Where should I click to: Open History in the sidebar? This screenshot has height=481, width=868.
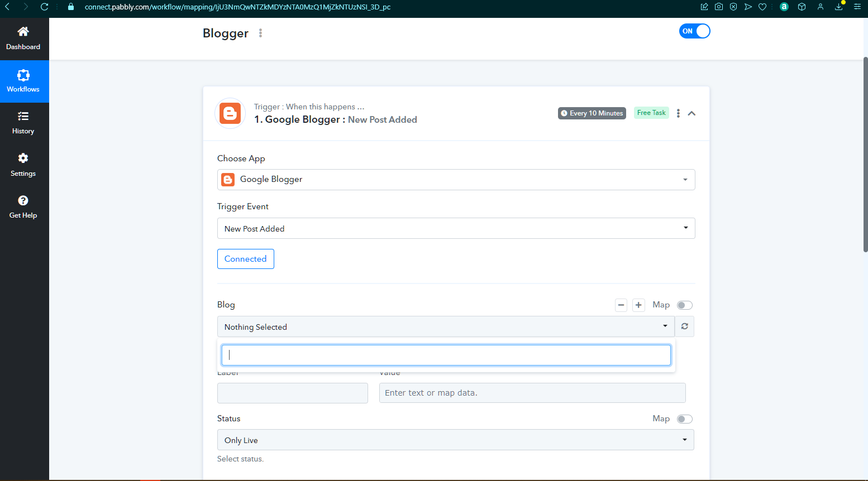click(23, 123)
